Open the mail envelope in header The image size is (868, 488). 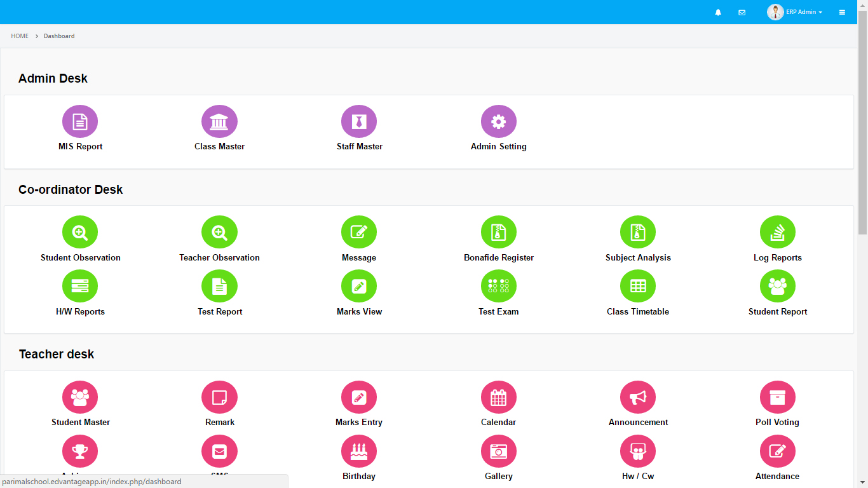tap(742, 12)
